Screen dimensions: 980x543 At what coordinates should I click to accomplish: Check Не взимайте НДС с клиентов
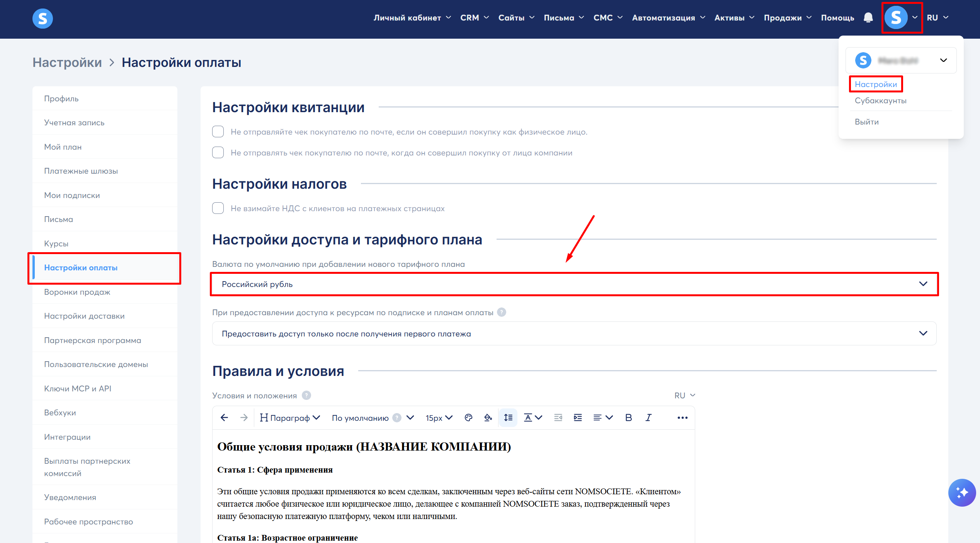(218, 208)
